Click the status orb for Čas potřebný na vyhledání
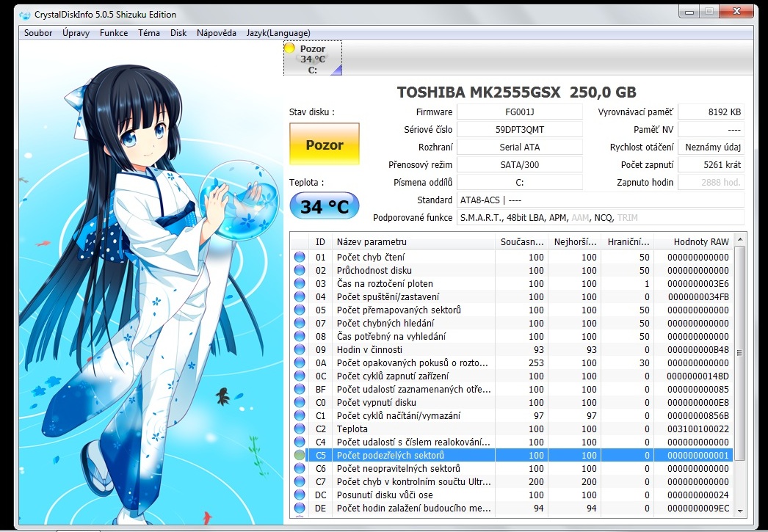768x532 pixels. pyautogui.click(x=300, y=336)
